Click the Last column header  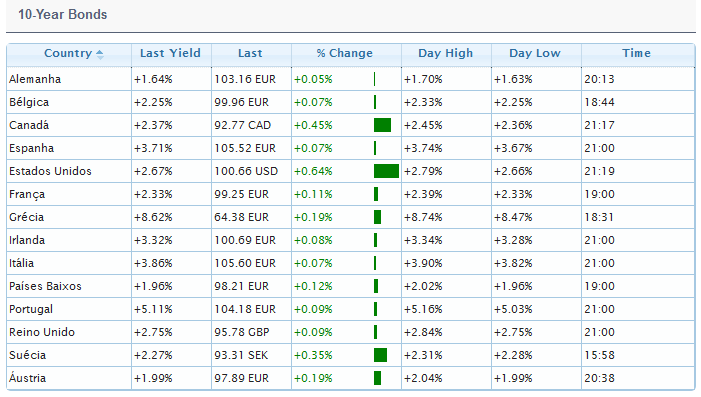click(x=250, y=53)
